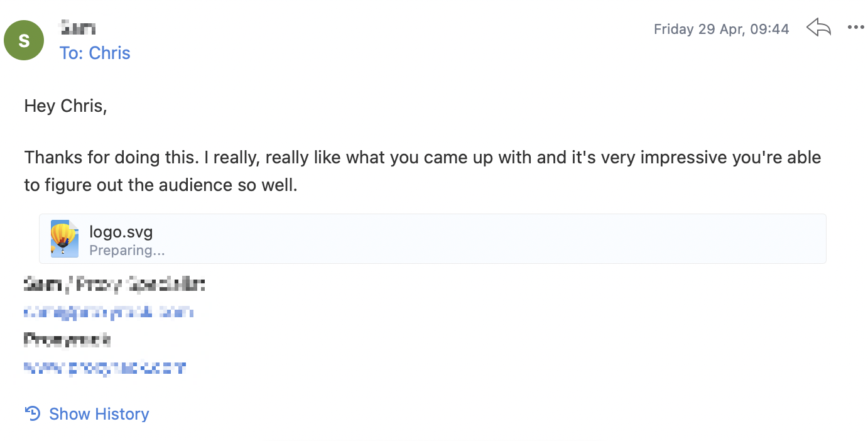Open the more options ellipsis menu
Viewport: 868px width, 441px height.
856,28
